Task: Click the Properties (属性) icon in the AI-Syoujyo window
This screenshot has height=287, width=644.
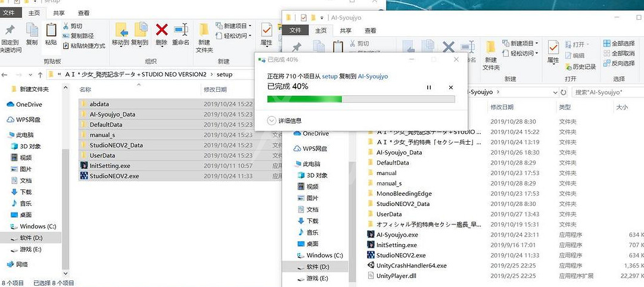Action: coord(553,47)
